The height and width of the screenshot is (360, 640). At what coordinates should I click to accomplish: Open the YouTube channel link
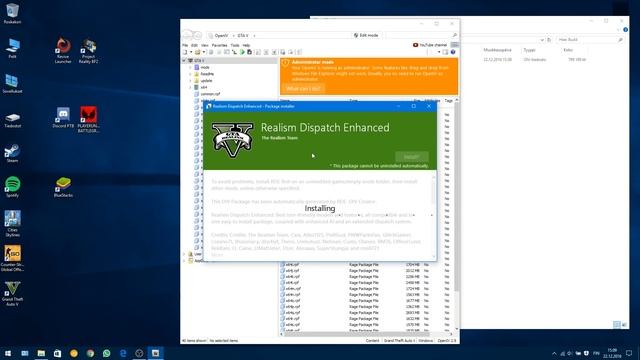(430, 45)
